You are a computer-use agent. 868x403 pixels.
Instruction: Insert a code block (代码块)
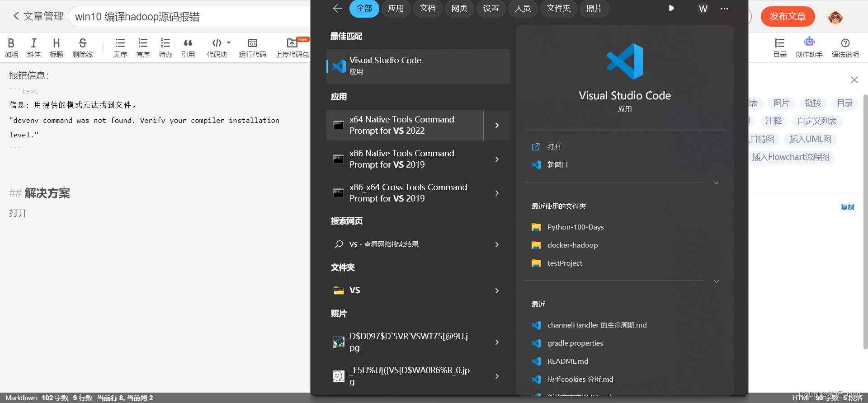coord(217,48)
